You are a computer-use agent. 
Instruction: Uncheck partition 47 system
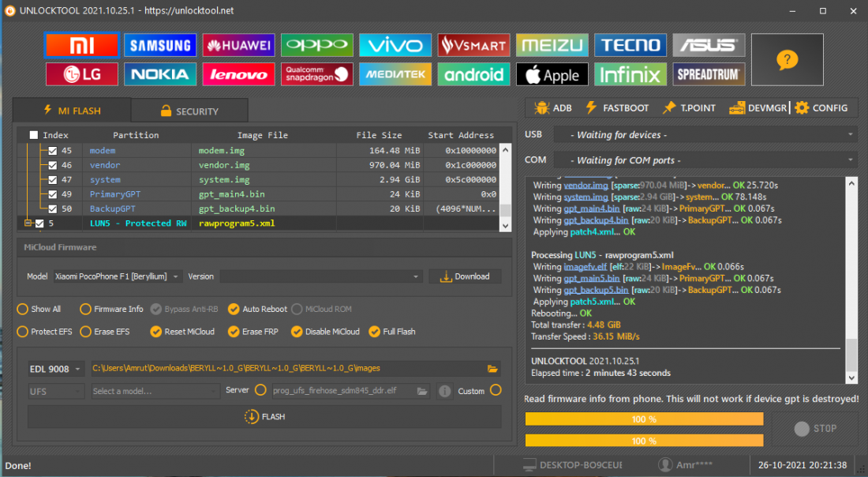coord(53,180)
